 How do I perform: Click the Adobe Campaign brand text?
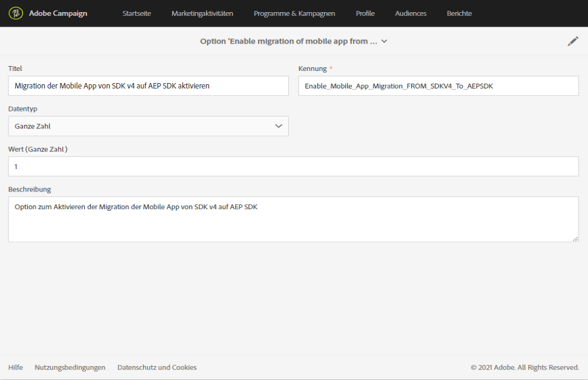click(x=58, y=13)
